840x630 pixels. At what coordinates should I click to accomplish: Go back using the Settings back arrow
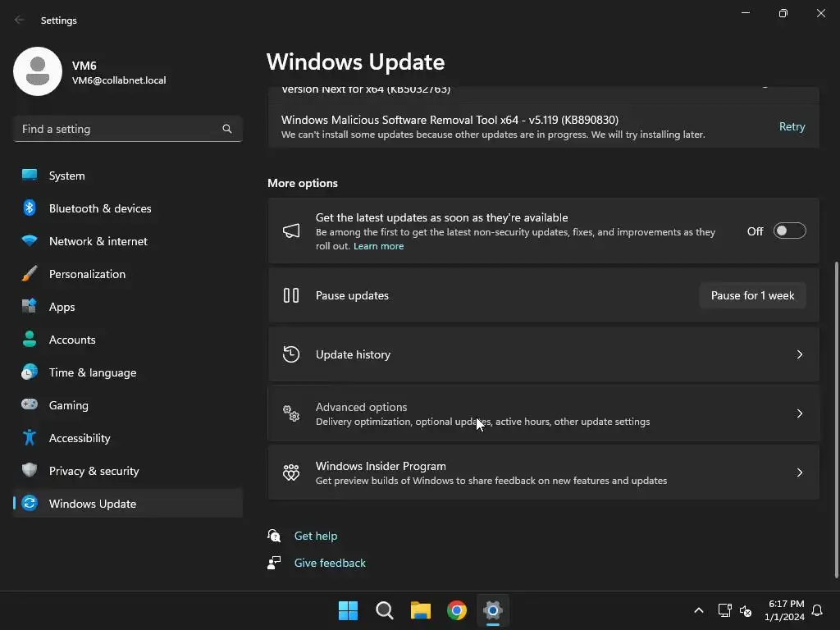coord(20,20)
